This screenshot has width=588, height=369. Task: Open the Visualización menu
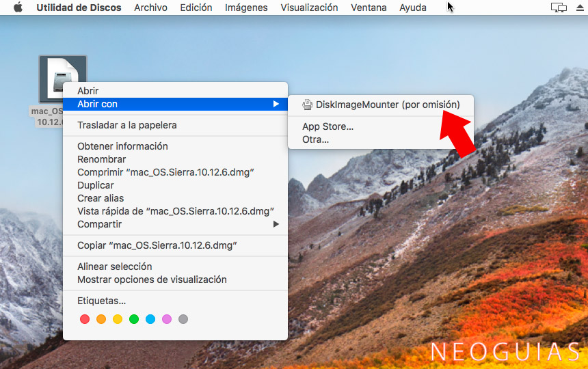coord(309,8)
